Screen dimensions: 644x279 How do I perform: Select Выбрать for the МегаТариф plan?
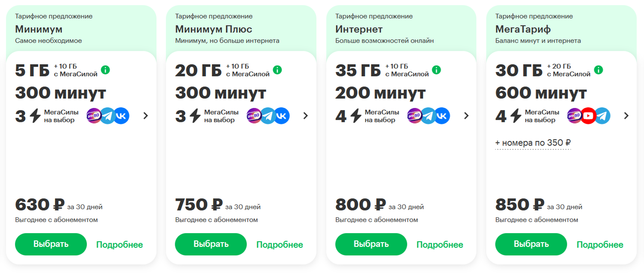coord(531,244)
